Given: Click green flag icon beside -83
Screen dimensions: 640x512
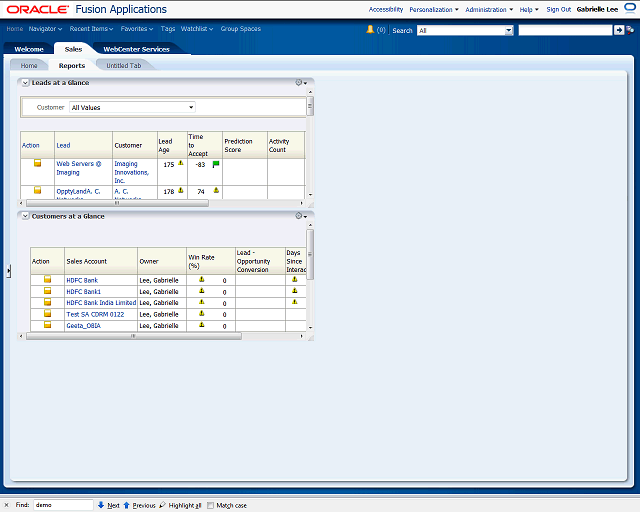Looking at the screenshot, I should pyautogui.click(x=216, y=164).
